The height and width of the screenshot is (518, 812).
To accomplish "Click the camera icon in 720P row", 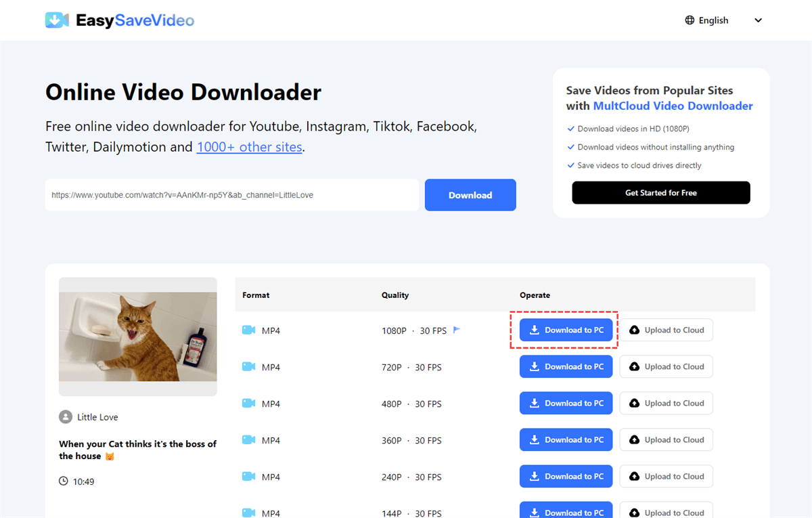I will coord(248,367).
